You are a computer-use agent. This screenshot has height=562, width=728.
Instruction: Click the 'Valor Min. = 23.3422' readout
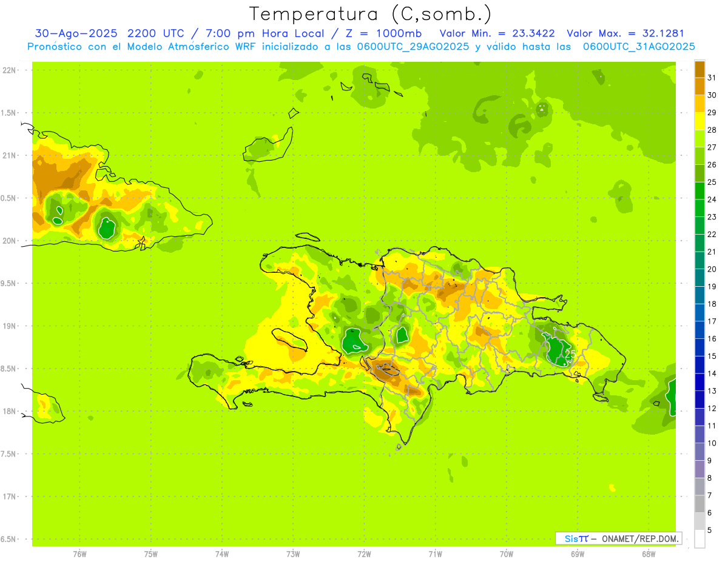[497, 33]
